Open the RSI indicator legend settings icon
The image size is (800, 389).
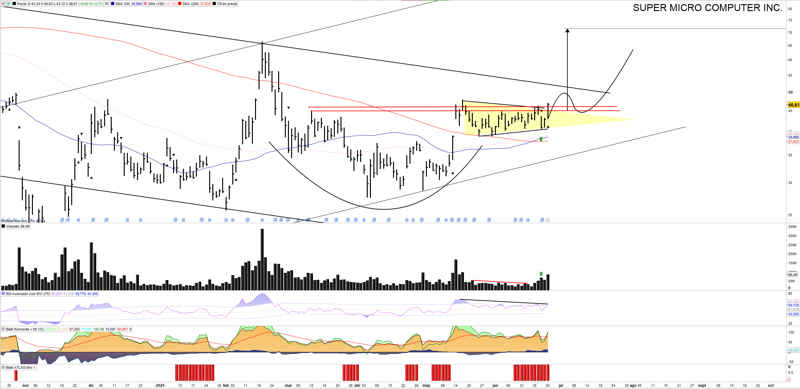pyautogui.click(x=4, y=294)
